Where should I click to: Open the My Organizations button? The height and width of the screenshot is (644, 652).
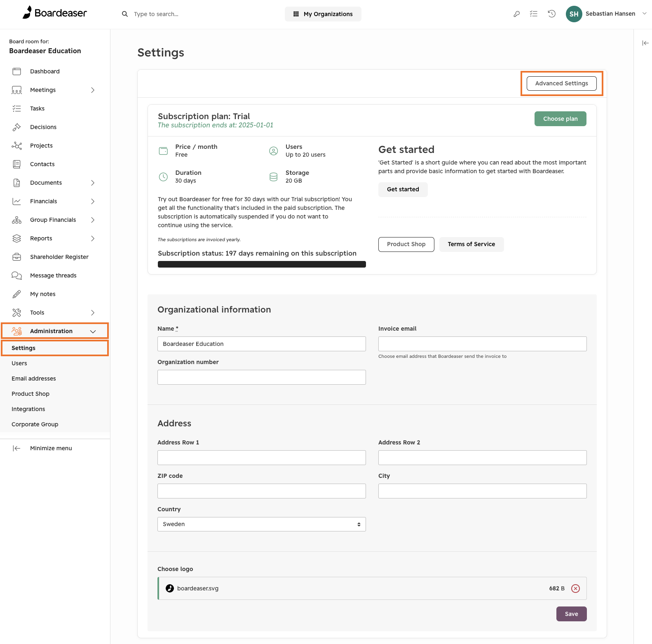click(x=323, y=14)
